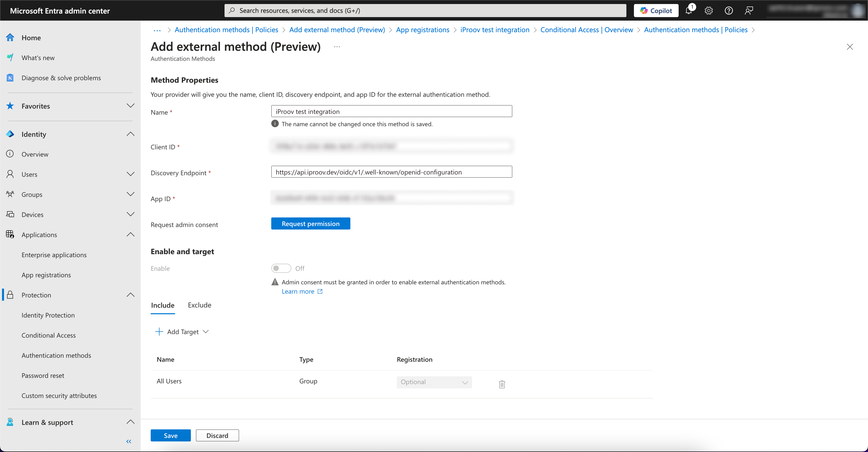Open the Learn more link
This screenshot has width=868, height=452.
pyautogui.click(x=302, y=291)
